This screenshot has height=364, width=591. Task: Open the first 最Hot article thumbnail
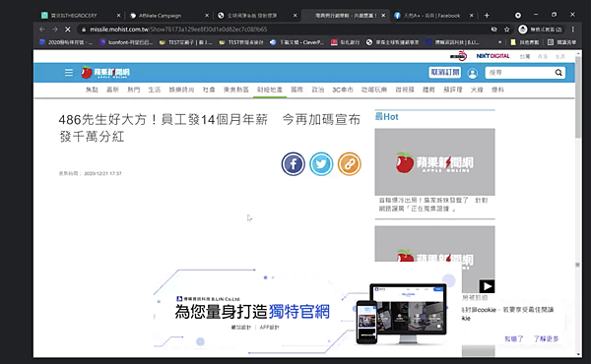(x=434, y=162)
